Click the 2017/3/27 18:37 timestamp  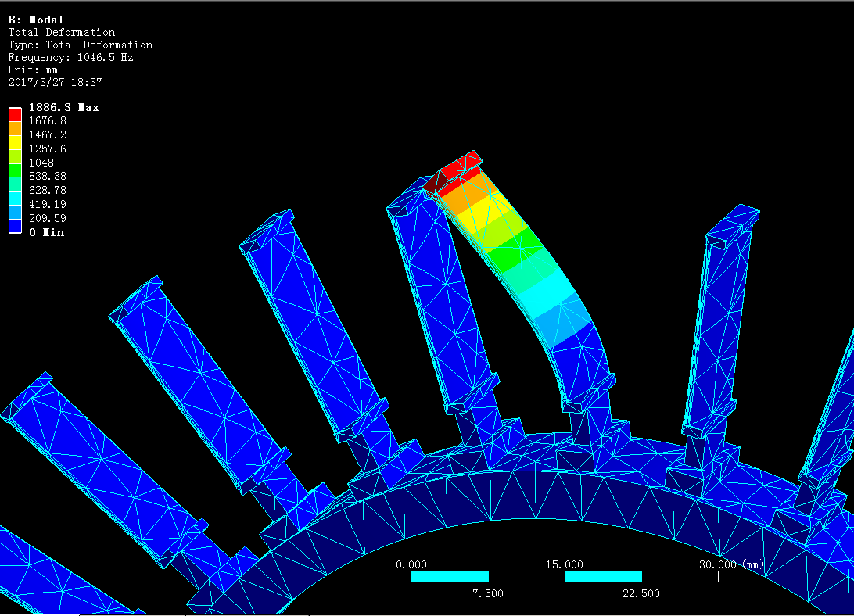click(x=55, y=82)
